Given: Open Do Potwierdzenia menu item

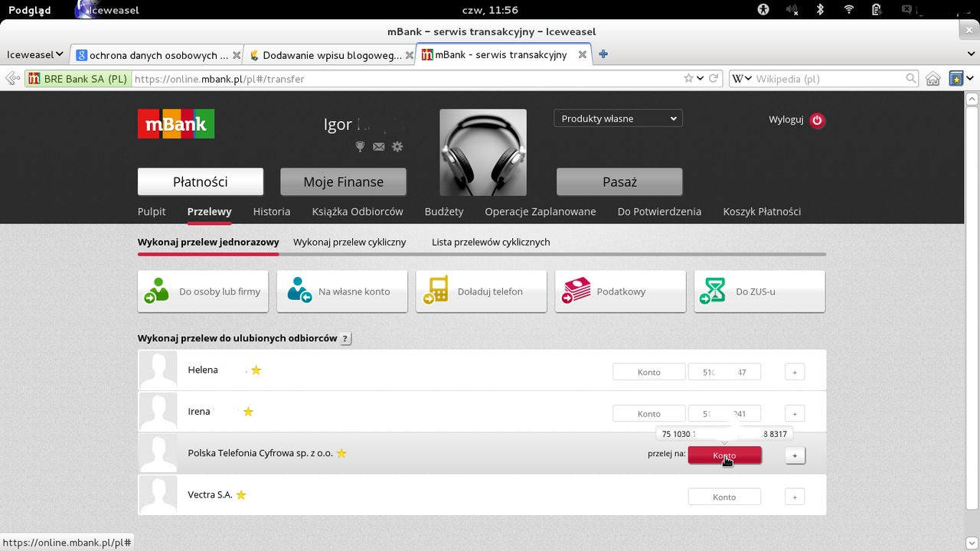Looking at the screenshot, I should [659, 211].
